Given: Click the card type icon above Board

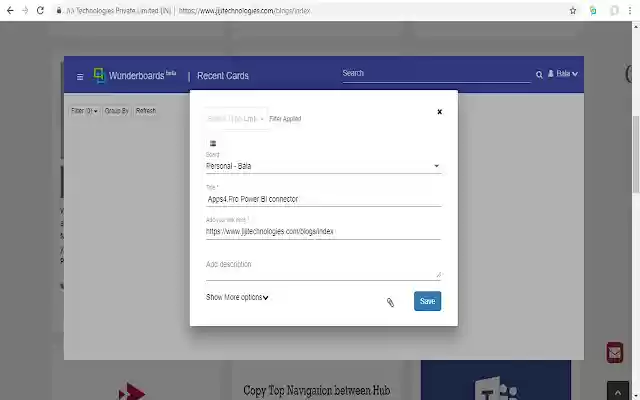Looking at the screenshot, I should [x=213, y=143].
